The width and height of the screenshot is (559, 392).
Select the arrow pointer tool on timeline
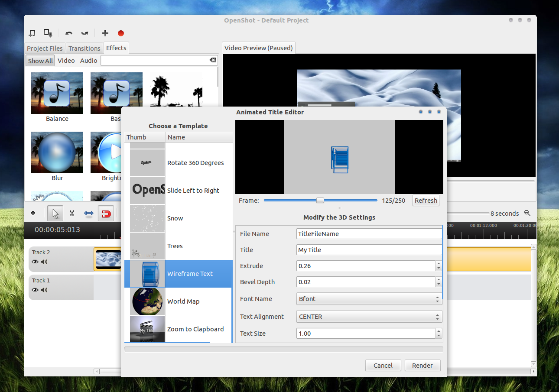pos(55,213)
